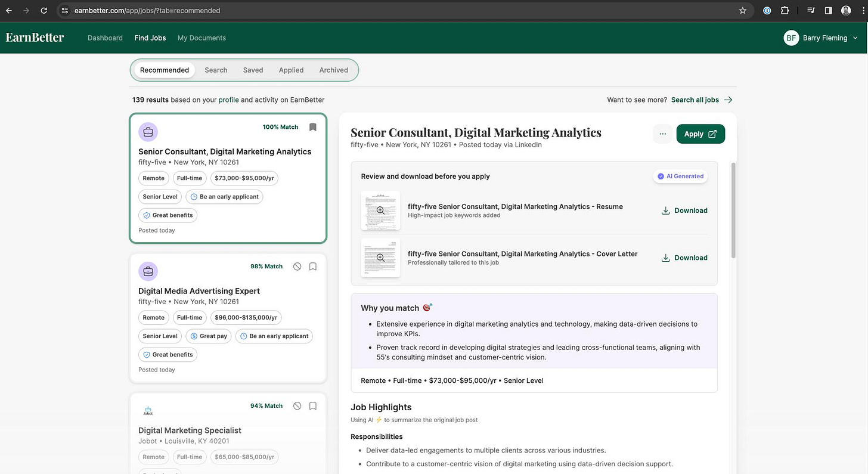Go to Dashboard in top navigation
Image resolution: width=868 pixels, height=474 pixels.
pyautogui.click(x=105, y=38)
